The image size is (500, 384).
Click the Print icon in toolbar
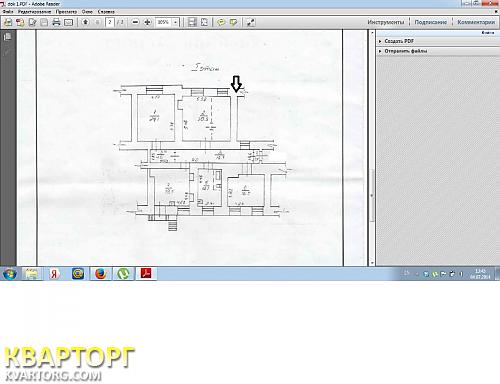click(56, 22)
